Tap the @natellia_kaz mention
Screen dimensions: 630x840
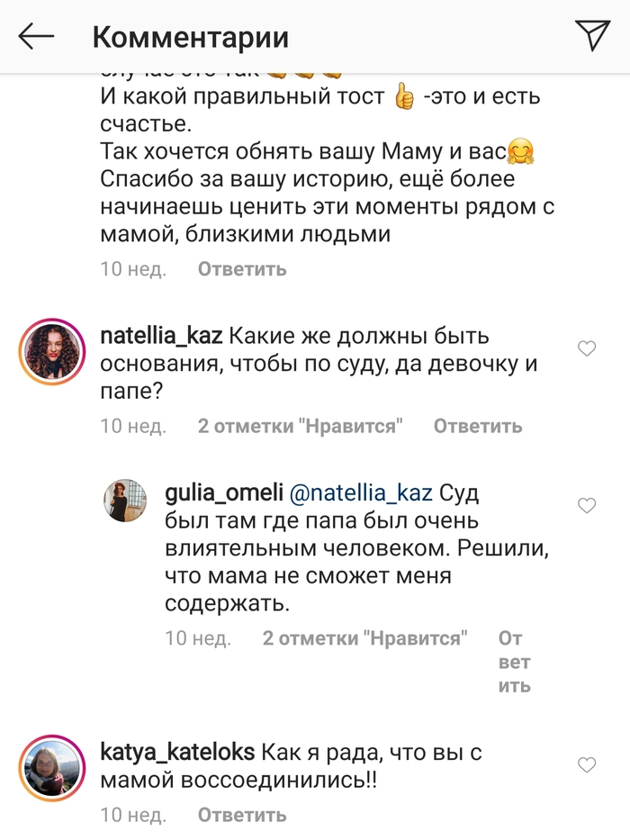pyautogui.click(x=360, y=493)
